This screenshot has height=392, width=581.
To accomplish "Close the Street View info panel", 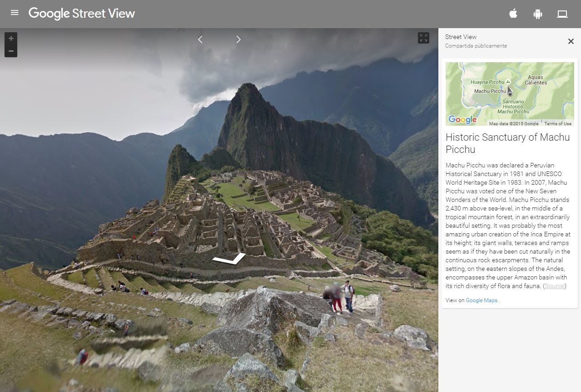I will click(571, 41).
